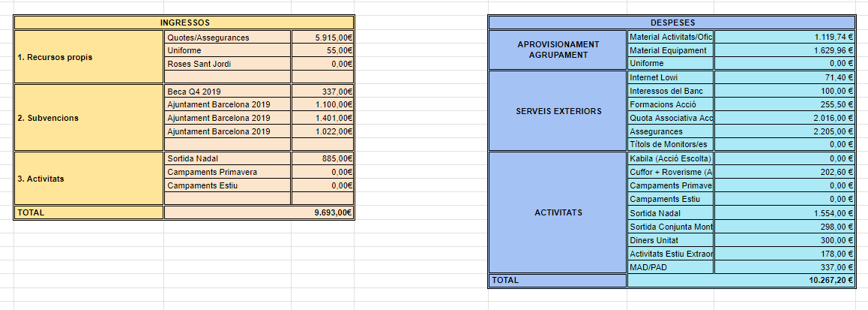Select the '2. Subvencions' cell
Viewport: 868px width, 310px height.
[88, 118]
